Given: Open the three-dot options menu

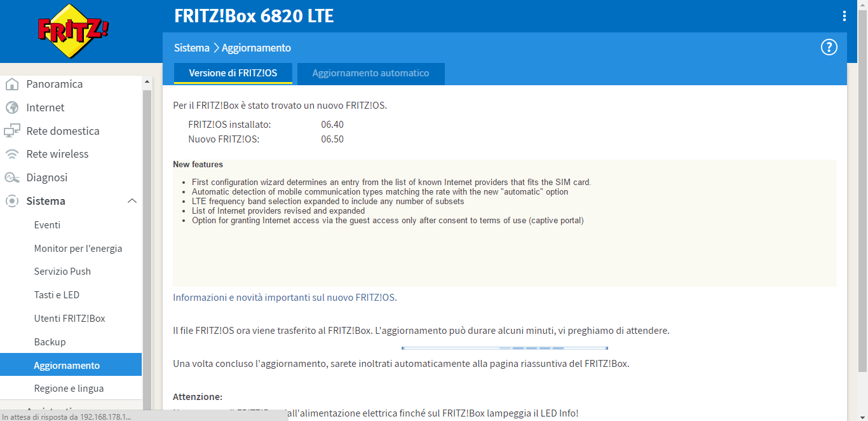Looking at the screenshot, I should pos(844,16).
